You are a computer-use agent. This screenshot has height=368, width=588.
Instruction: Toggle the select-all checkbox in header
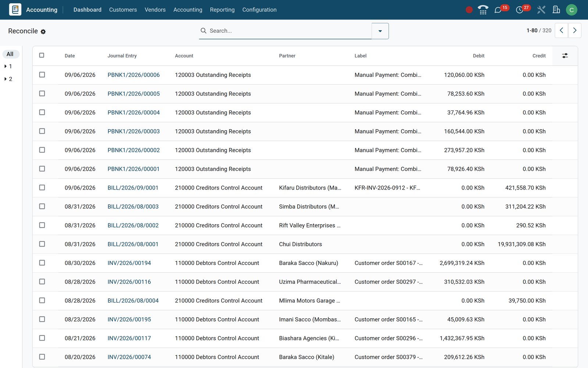coord(42,55)
